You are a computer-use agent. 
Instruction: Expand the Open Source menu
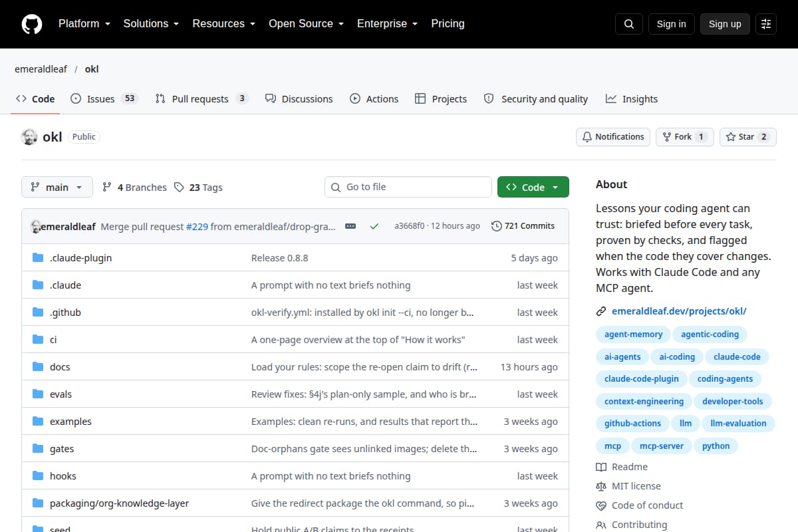point(307,24)
